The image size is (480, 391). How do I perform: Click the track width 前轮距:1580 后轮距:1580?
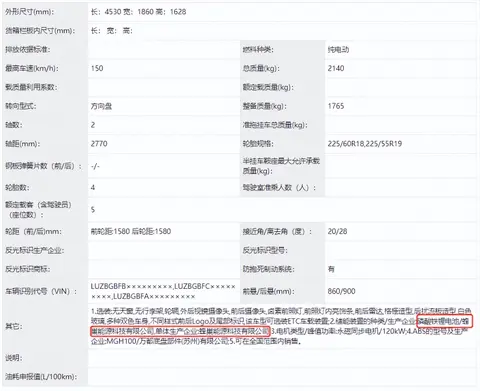point(131,231)
